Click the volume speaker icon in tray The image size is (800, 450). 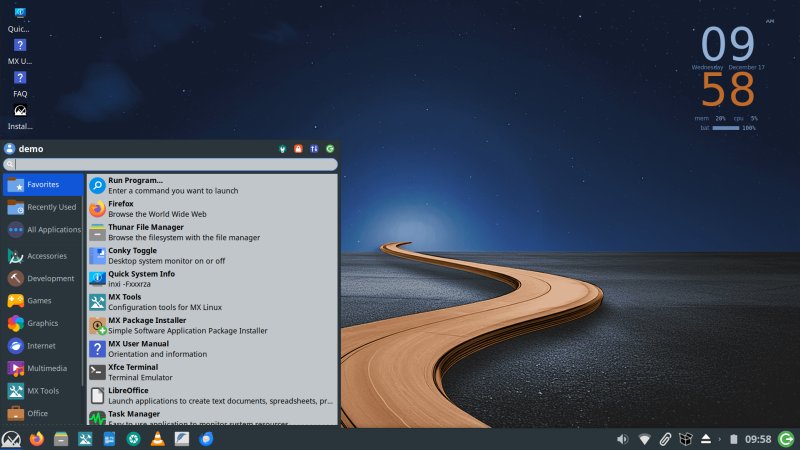point(622,439)
